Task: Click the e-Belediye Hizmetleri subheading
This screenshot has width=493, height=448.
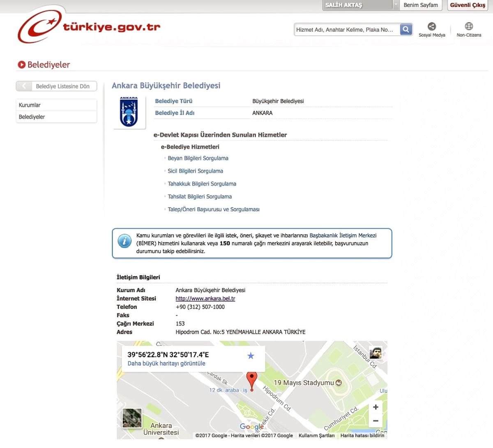Action: pyautogui.click(x=190, y=147)
